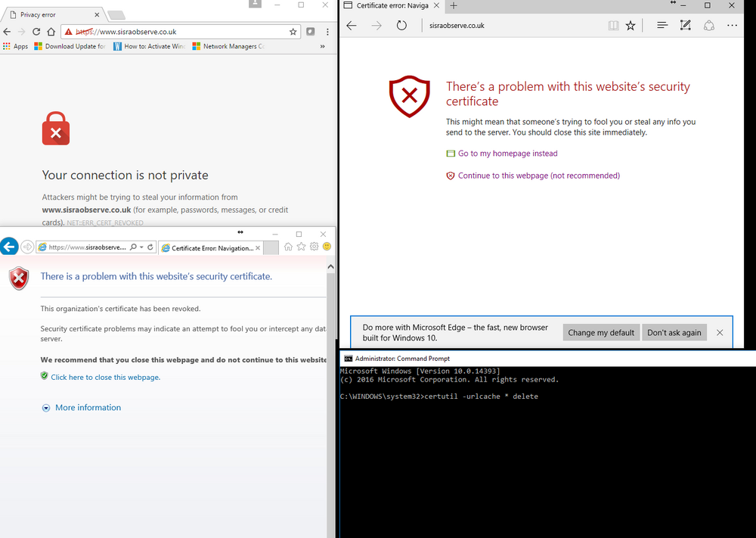Click Edge's forward arrow
Screen dimensions: 756x538
[x=376, y=26]
